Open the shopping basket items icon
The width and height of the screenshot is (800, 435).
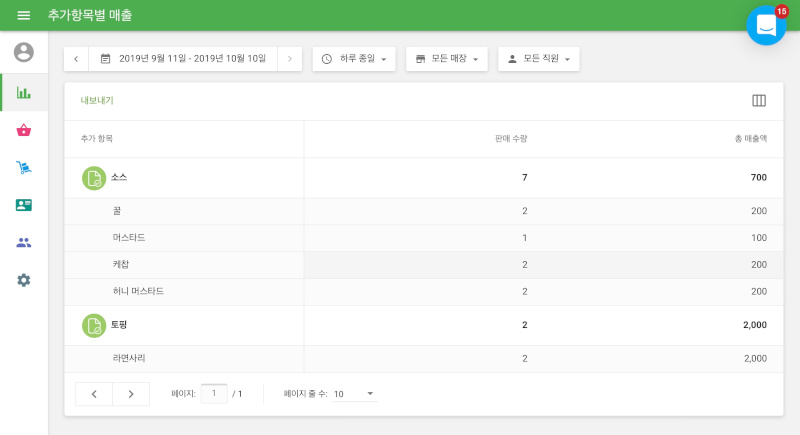click(24, 130)
